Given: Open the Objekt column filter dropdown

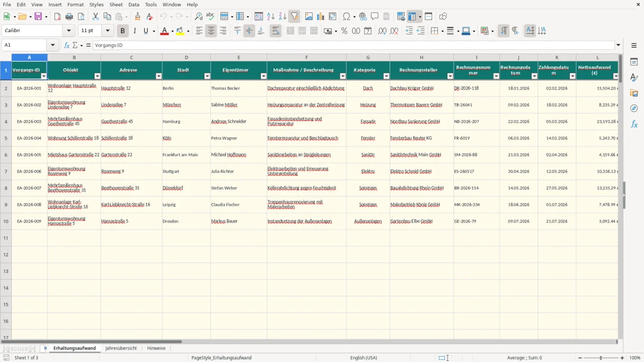Looking at the screenshot, I should tap(97, 76).
